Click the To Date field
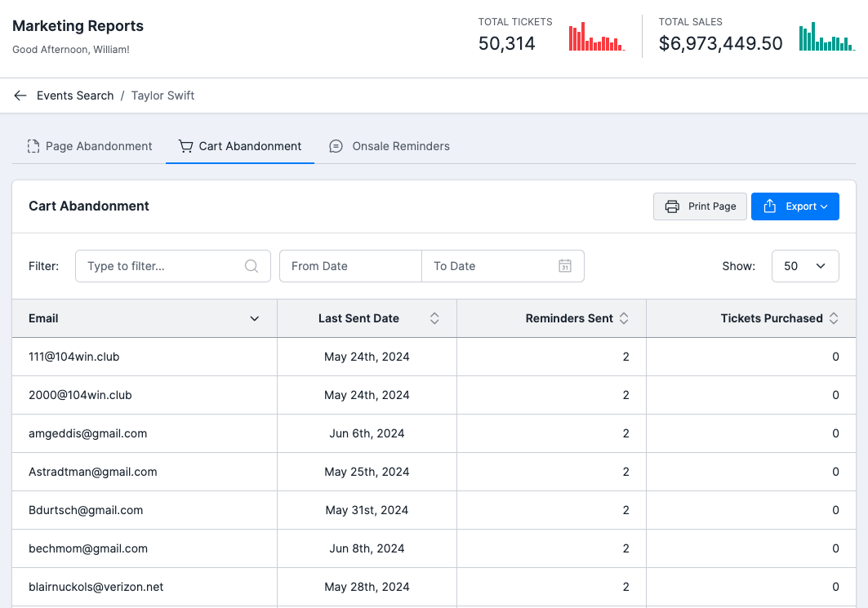This screenshot has width=868, height=608. [x=490, y=266]
